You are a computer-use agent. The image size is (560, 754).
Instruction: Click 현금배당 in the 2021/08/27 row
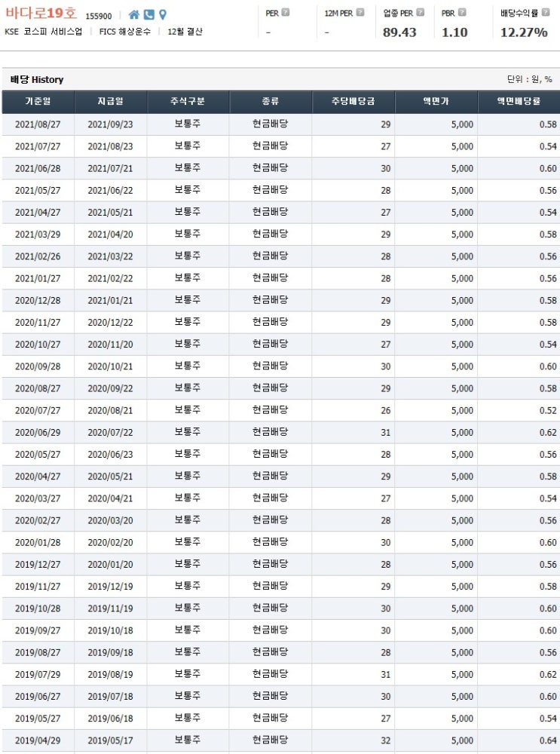pyautogui.click(x=270, y=124)
